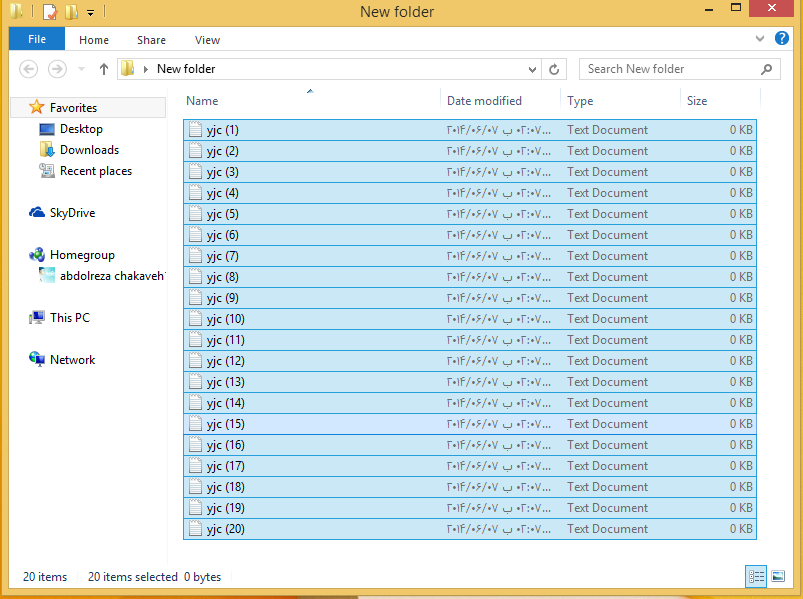
Task: Click the Favorites star icon
Action: point(36,107)
